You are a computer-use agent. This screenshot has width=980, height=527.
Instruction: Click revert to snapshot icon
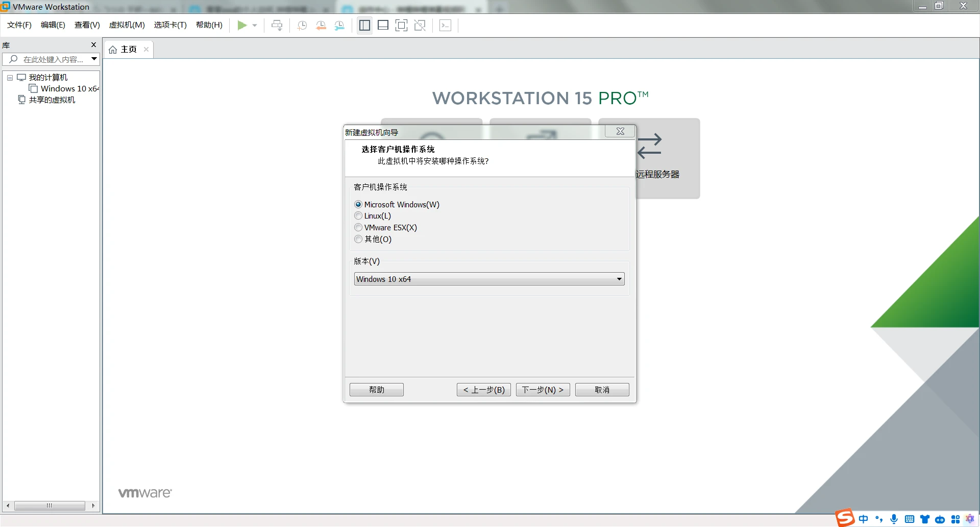pyautogui.click(x=321, y=26)
